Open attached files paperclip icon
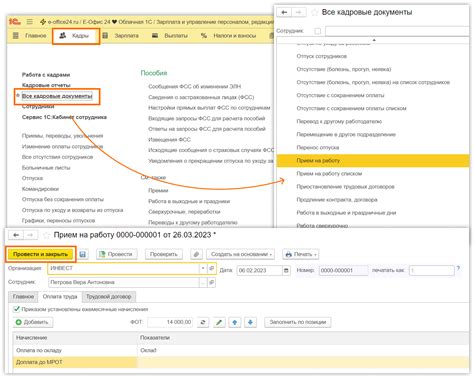This screenshot has width=474, height=378. tap(196, 254)
